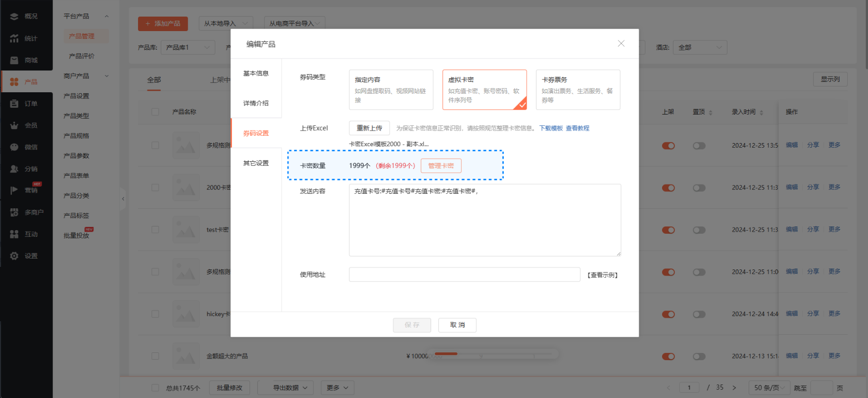Click the 发送内容 text area

click(x=485, y=220)
